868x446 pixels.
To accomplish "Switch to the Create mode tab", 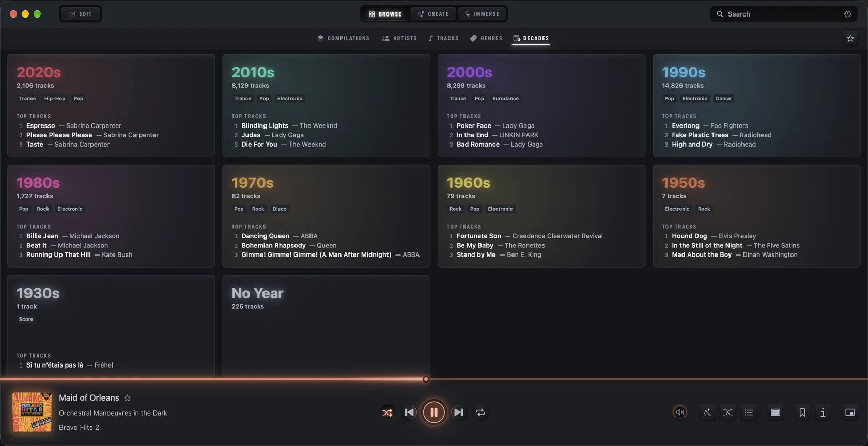I will [433, 14].
